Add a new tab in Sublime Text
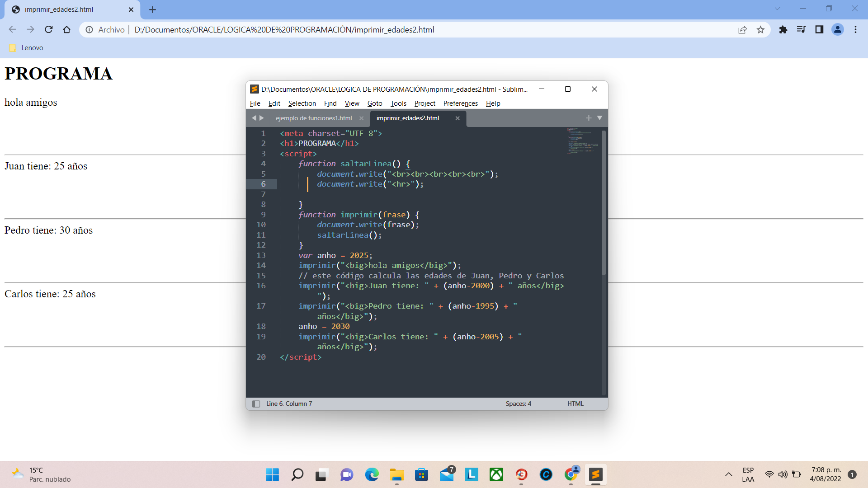The width and height of the screenshot is (868, 488). coord(588,118)
